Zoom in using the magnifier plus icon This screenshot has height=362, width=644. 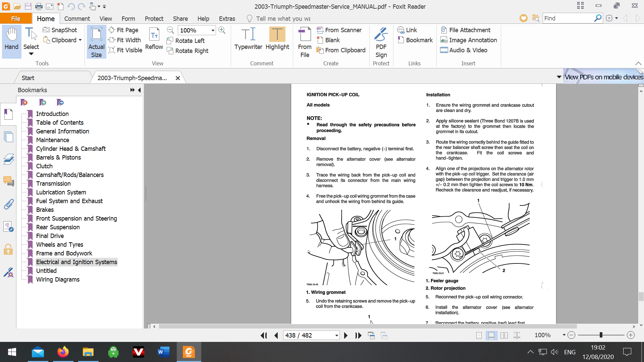pyautogui.click(x=222, y=30)
